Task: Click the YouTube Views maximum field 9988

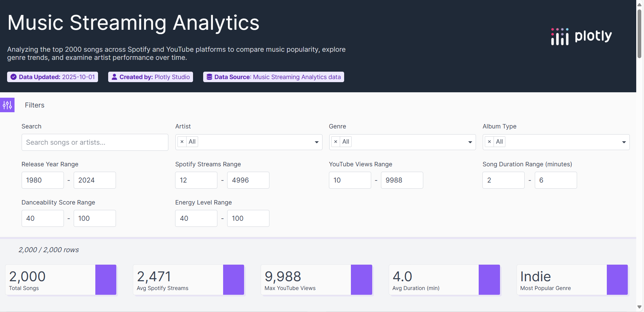Action: [x=402, y=180]
